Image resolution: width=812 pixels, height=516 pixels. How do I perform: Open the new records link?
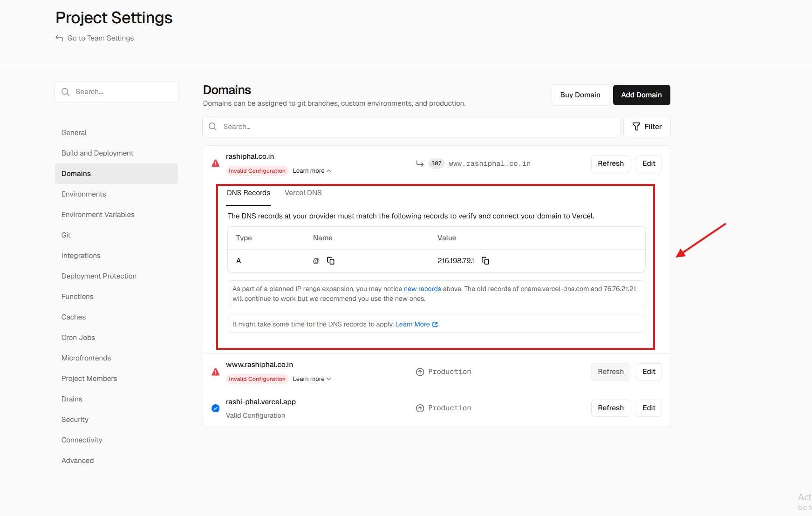point(422,289)
